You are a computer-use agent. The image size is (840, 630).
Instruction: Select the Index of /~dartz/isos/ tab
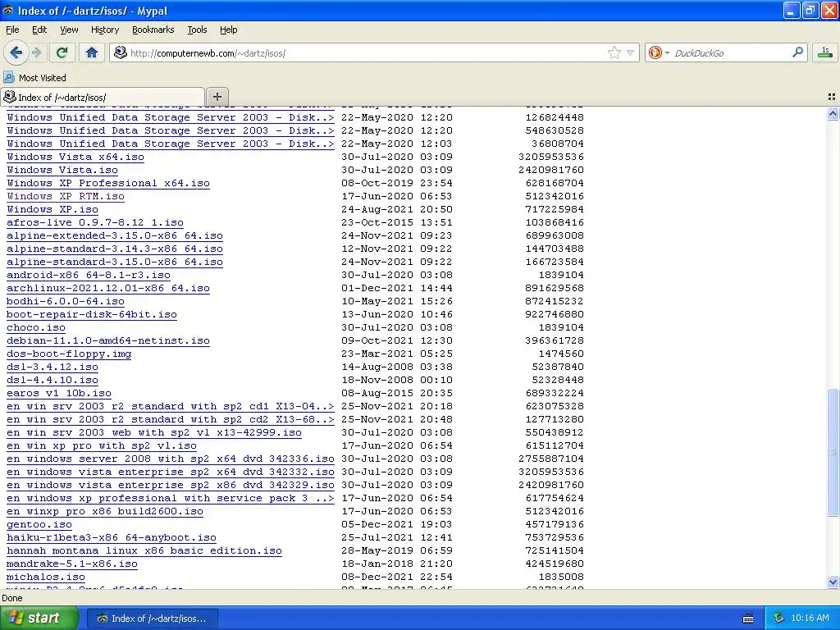[x=103, y=97]
